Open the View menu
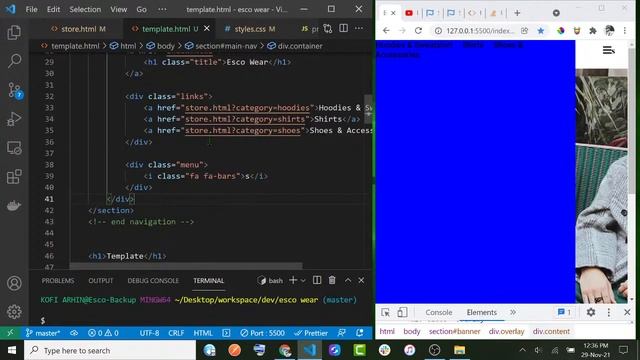The image size is (640, 360). click(118, 9)
